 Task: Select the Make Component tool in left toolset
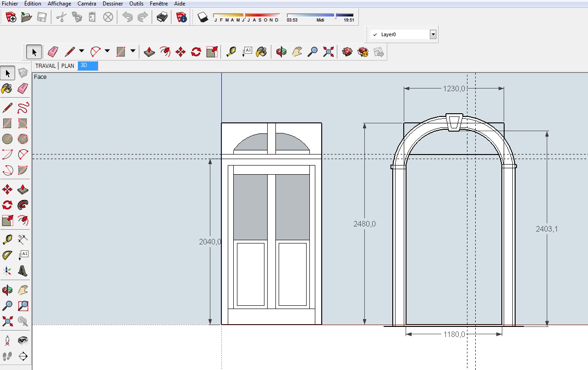[23, 73]
